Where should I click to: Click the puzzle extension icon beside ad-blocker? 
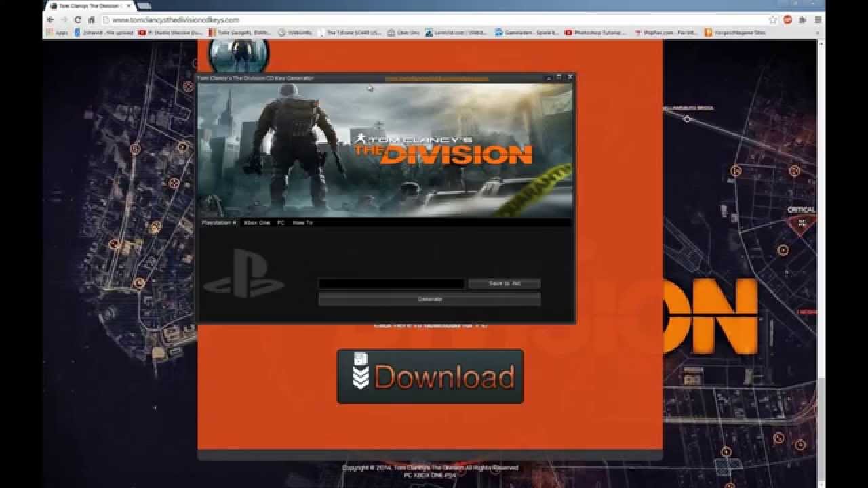[802, 20]
